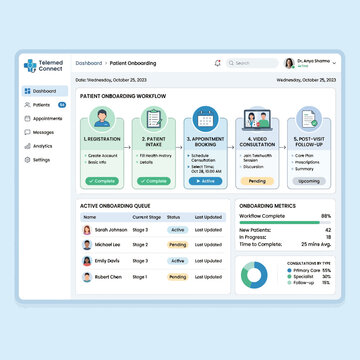Viewport: 360px width, 360px height.
Task: Click the Name column header
Action: coord(90,217)
